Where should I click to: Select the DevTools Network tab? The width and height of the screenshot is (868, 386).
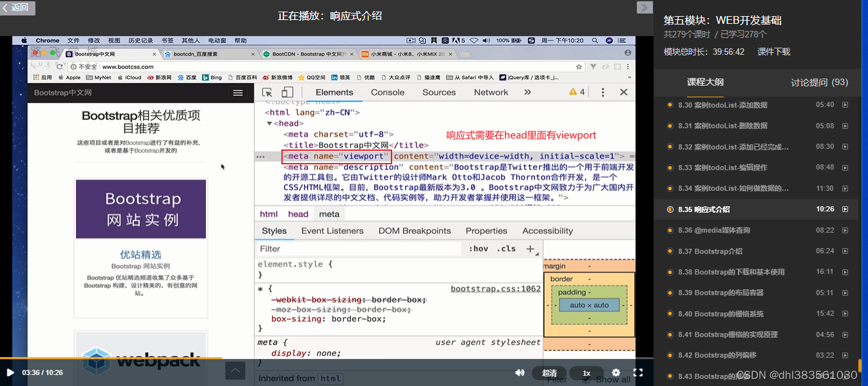(x=491, y=92)
